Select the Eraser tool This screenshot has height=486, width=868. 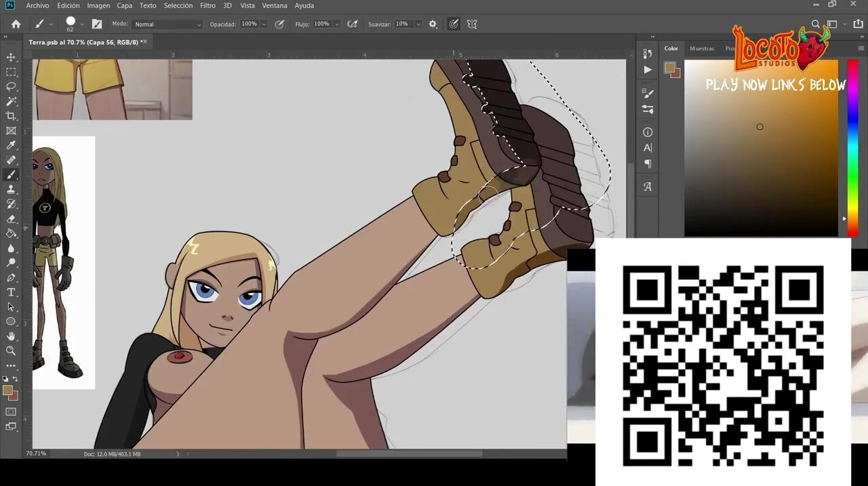(x=11, y=219)
